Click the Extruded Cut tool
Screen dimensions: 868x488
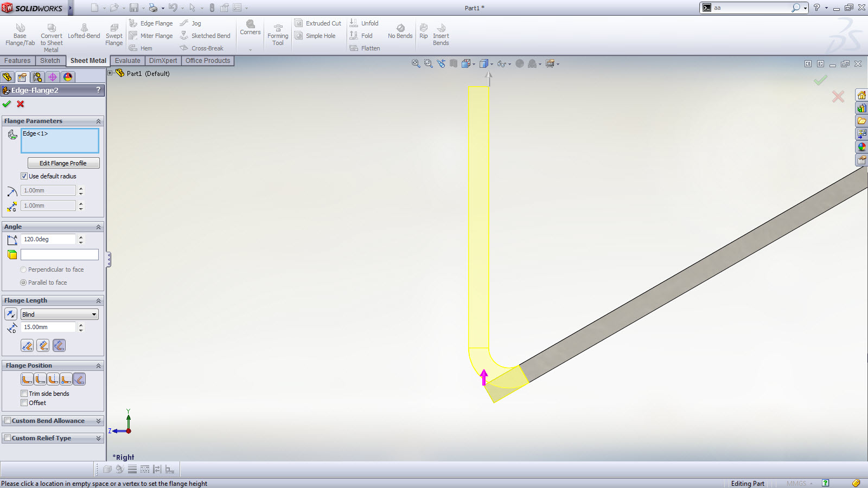tap(318, 23)
